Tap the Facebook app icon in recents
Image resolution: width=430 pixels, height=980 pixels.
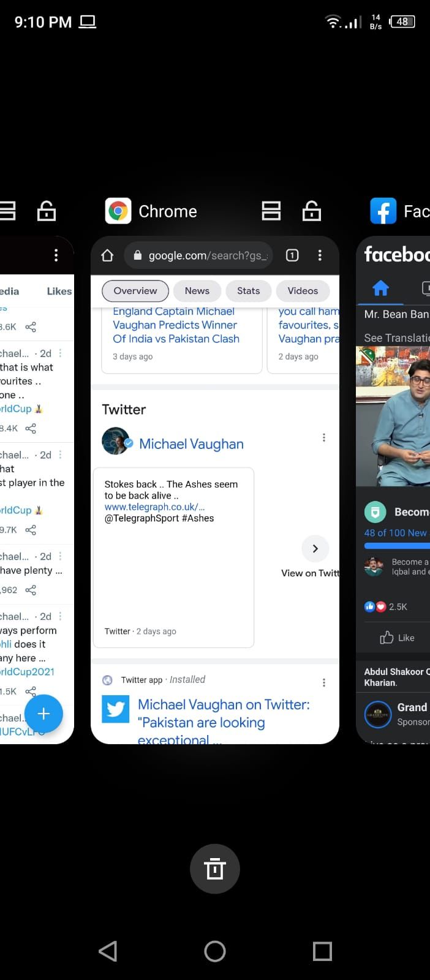tap(383, 211)
